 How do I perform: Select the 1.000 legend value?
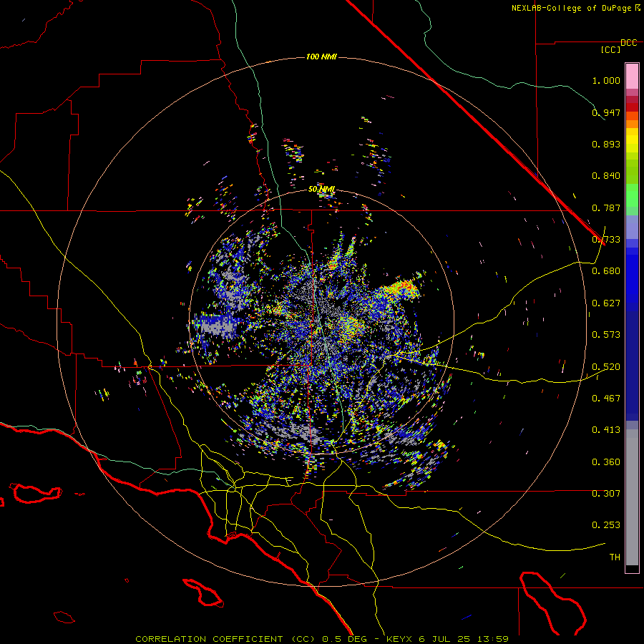point(606,80)
